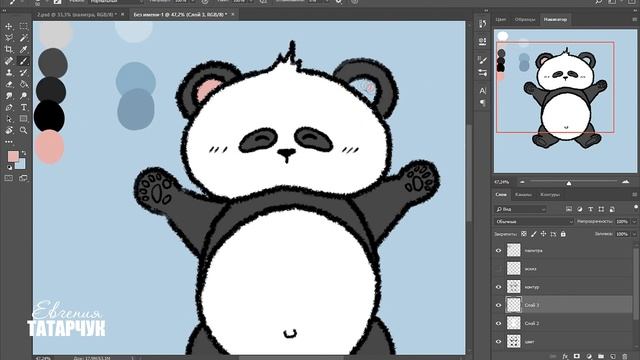Open the Character panel icon
This screenshot has width=640, height=360.
point(482,90)
